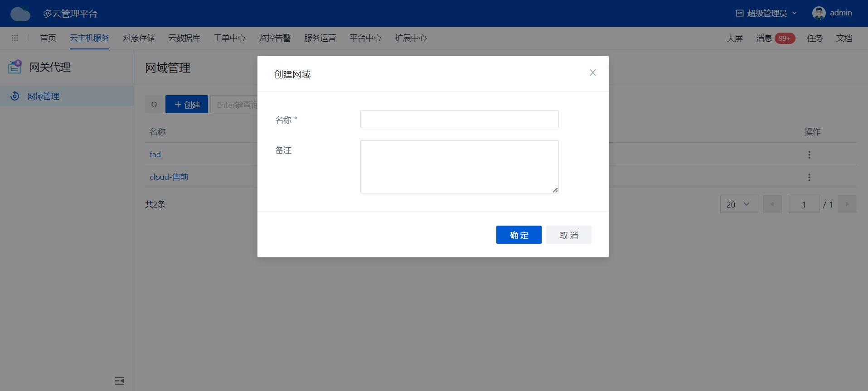Click the 多云管理平台 title text

point(70,14)
